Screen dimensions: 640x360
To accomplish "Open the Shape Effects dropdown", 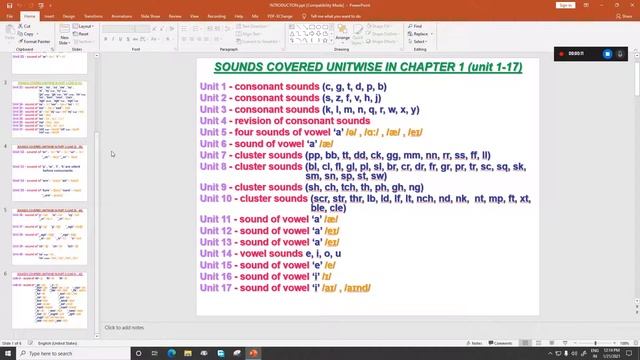I will point(381,42).
